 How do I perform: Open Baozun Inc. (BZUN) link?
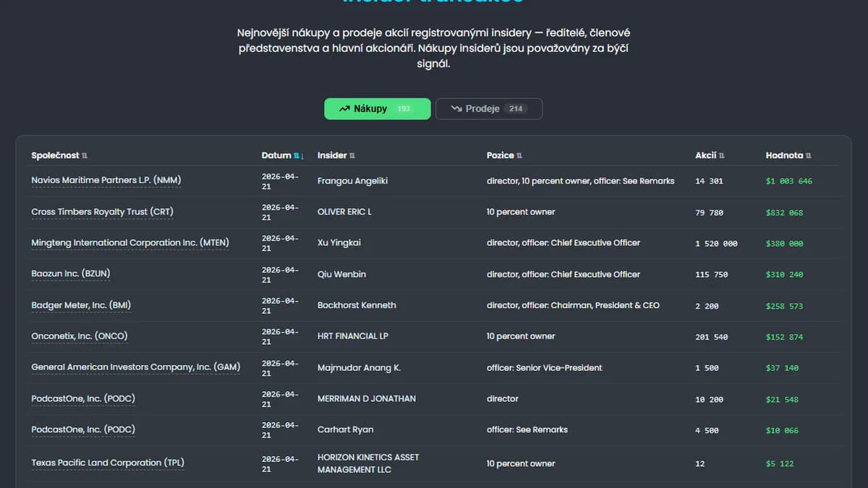click(x=71, y=274)
